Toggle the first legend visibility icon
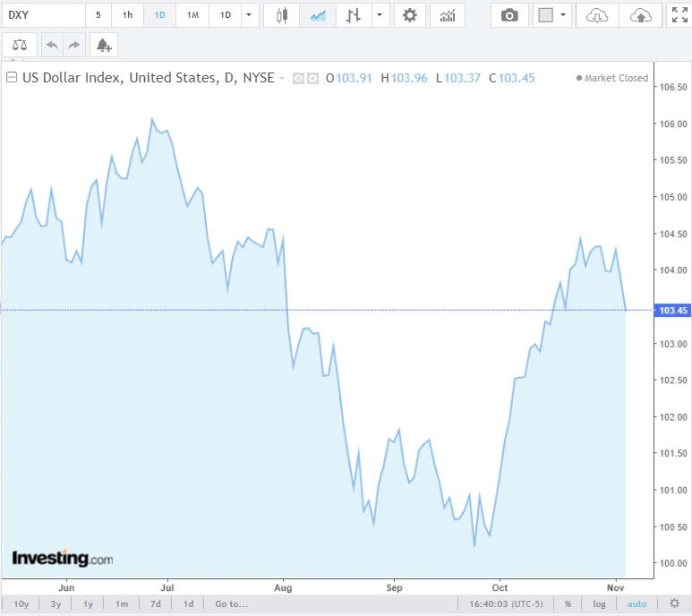This screenshot has height=616, width=692. [x=298, y=79]
